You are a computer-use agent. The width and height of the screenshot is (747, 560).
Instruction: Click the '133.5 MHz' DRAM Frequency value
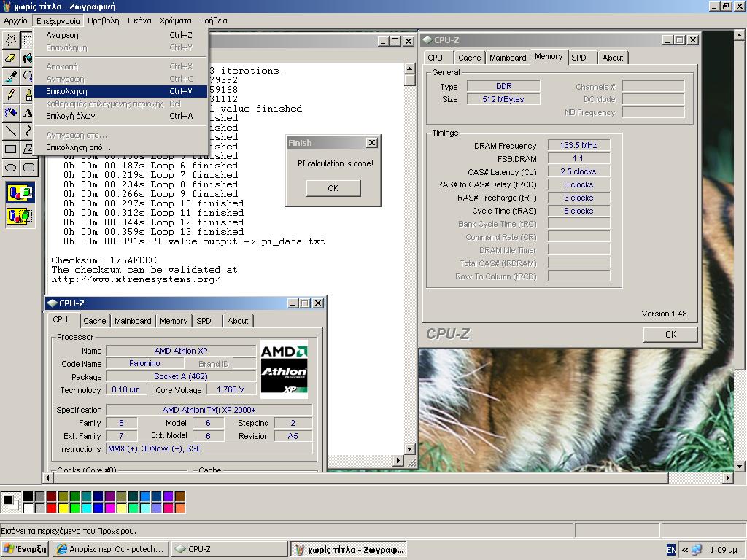tap(578, 145)
